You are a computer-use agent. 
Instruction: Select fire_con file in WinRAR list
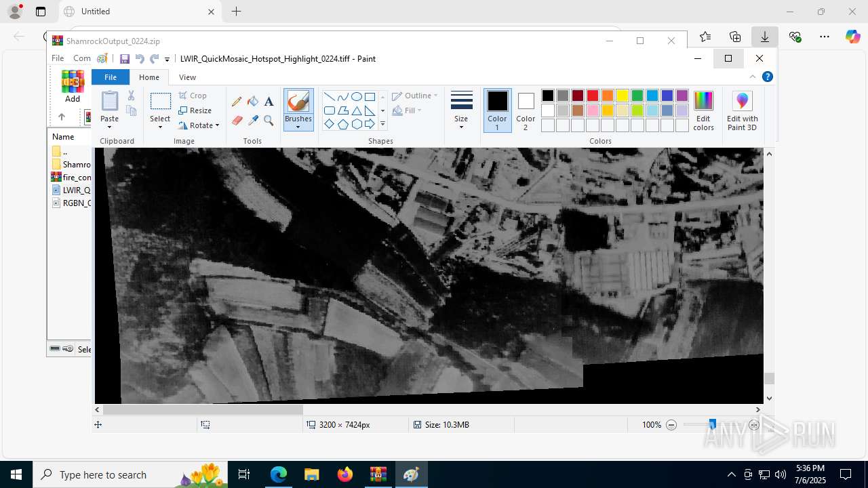(71, 177)
